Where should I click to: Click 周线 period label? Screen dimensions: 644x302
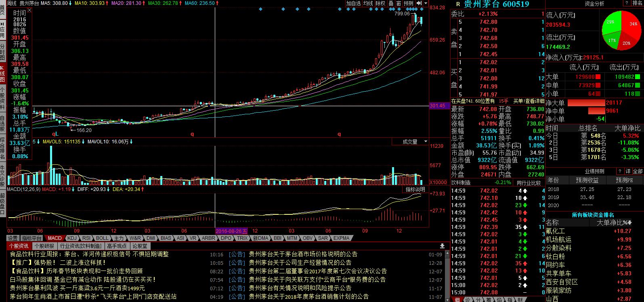[12, 3]
